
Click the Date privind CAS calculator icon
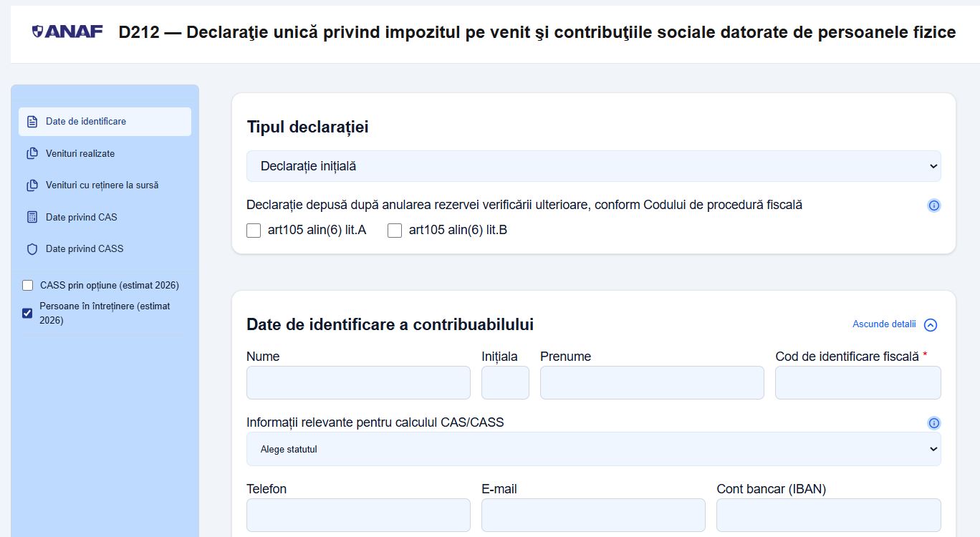pyautogui.click(x=32, y=217)
